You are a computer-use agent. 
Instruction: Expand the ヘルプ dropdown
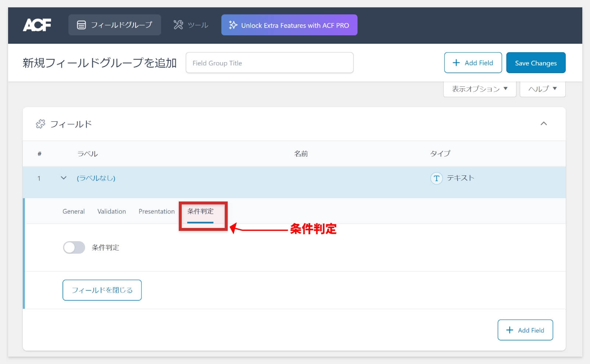click(543, 89)
